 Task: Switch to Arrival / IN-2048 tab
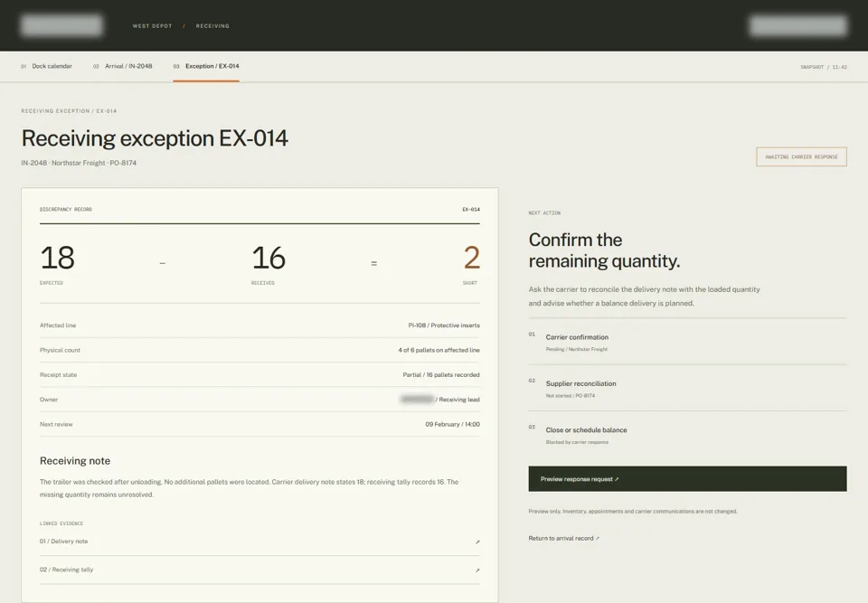[x=122, y=66]
